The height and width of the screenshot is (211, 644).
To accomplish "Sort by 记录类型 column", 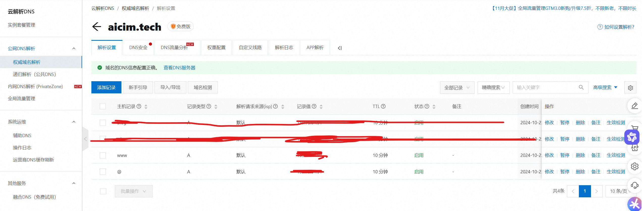I will (x=216, y=107).
